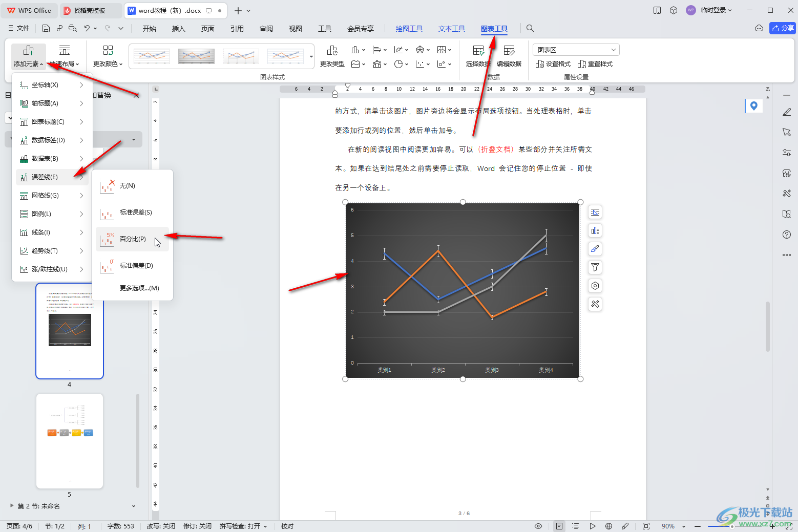This screenshot has width=798, height=532.
Task: Switch to the 找稻壳模板 window tab
Action: [90, 10]
